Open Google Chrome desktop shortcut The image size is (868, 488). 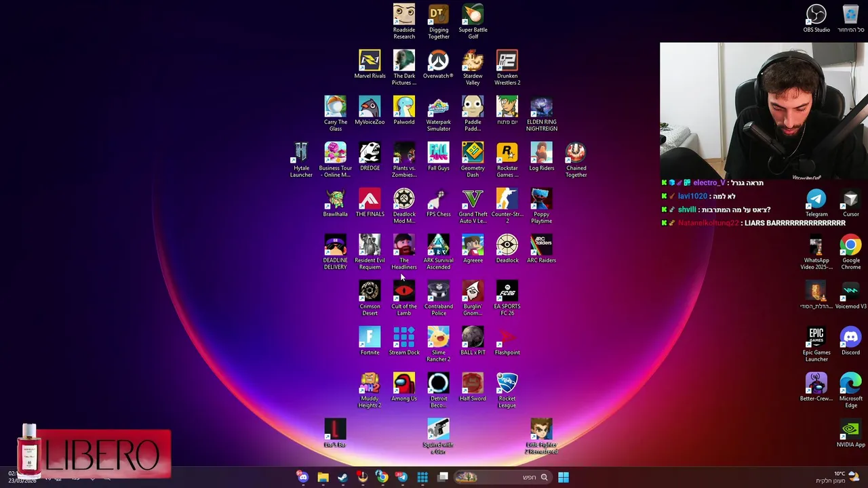click(850, 252)
